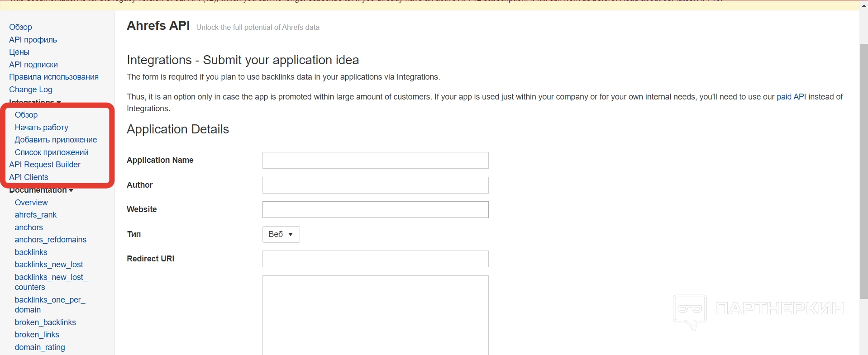Open the Тип dropdown showing Веб
Image resolution: width=868 pixels, height=355 pixels.
281,234
